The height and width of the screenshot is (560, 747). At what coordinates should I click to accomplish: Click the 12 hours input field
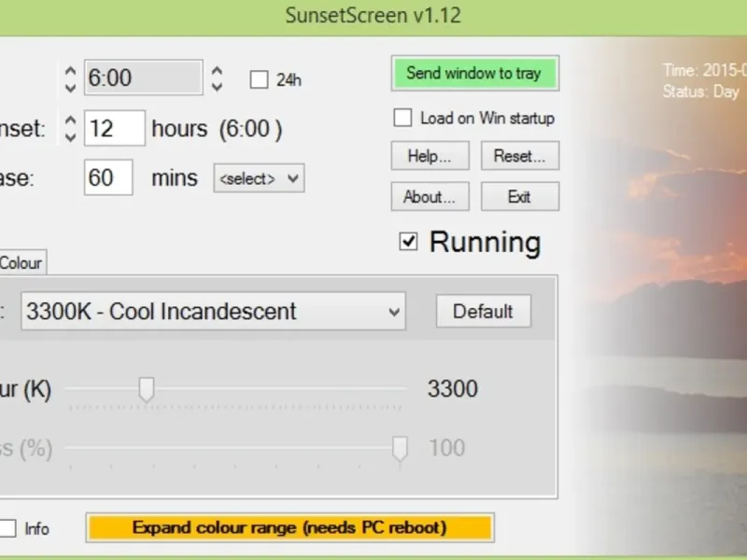coord(115,128)
